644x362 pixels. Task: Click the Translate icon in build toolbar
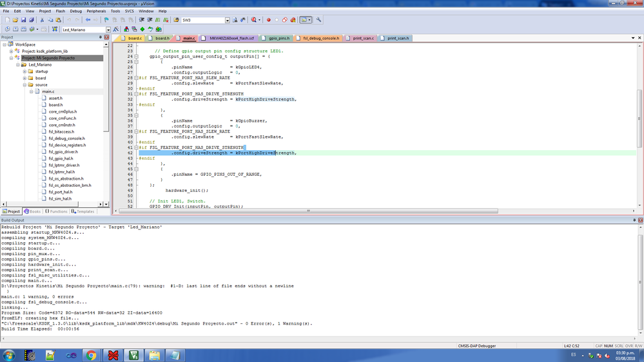click(7, 29)
